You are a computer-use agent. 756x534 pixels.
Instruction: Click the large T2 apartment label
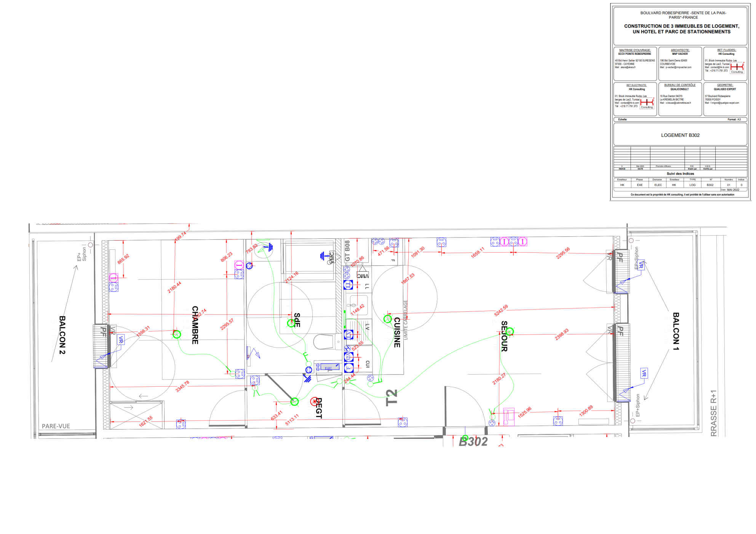[391, 398]
